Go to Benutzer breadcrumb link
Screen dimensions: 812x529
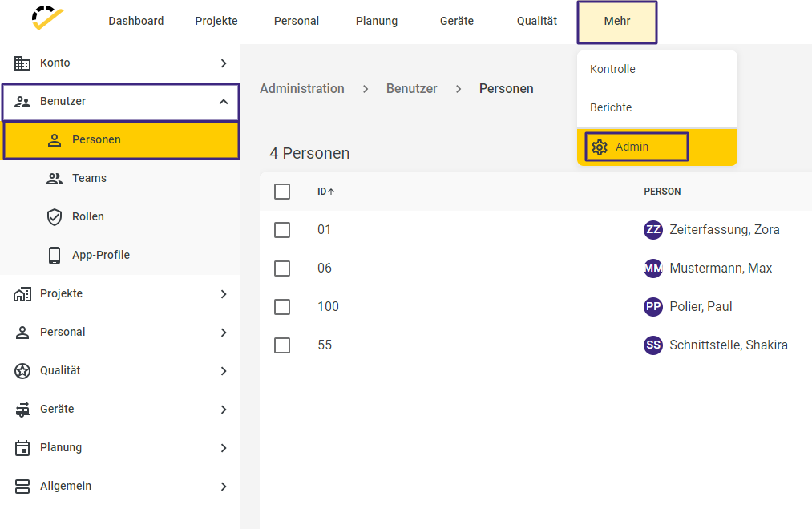pyautogui.click(x=412, y=88)
